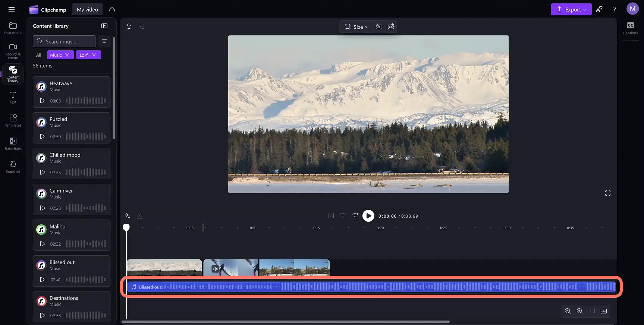The width and height of the screenshot is (644, 325).
Task: Preview the Malibu track
Action: click(43, 244)
